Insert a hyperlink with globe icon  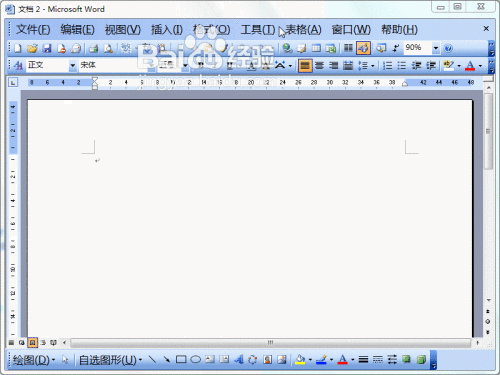pos(287,48)
